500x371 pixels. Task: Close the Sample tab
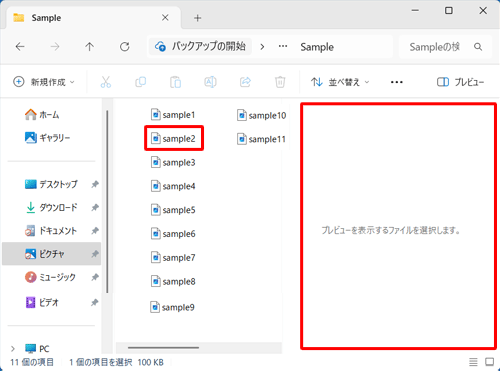[x=165, y=18]
